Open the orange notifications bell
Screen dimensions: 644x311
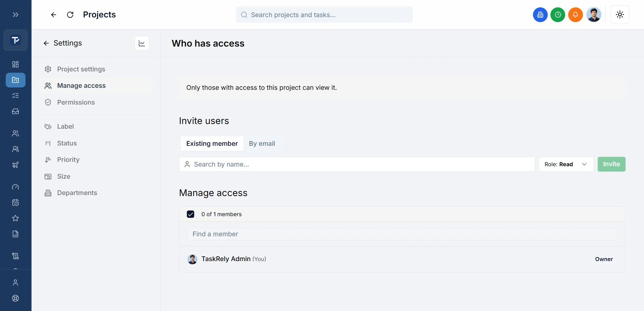576,15
